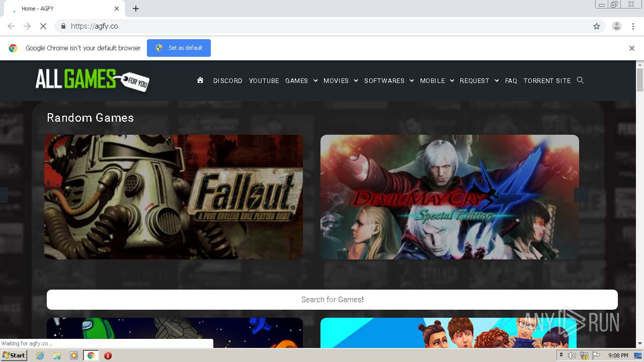Screen dimensions: 644x362
Task: Open the search magnifier icon in navigation
Action: [x=580, y=80]
